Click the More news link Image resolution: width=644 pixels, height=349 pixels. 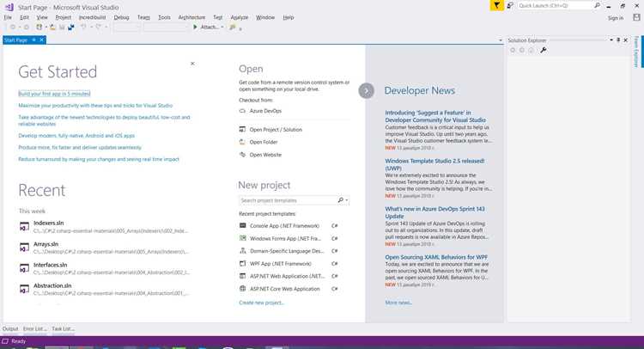(398, 303)
